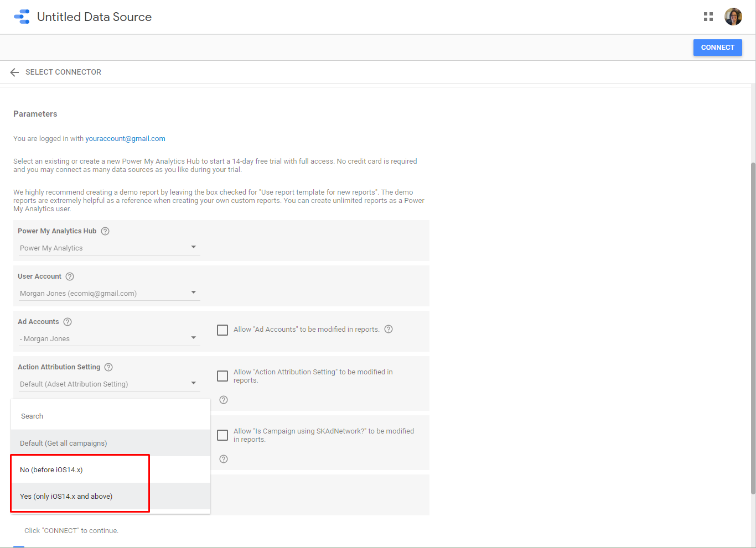
Task: Click the Search field in dropdown list
Action: 111,416
